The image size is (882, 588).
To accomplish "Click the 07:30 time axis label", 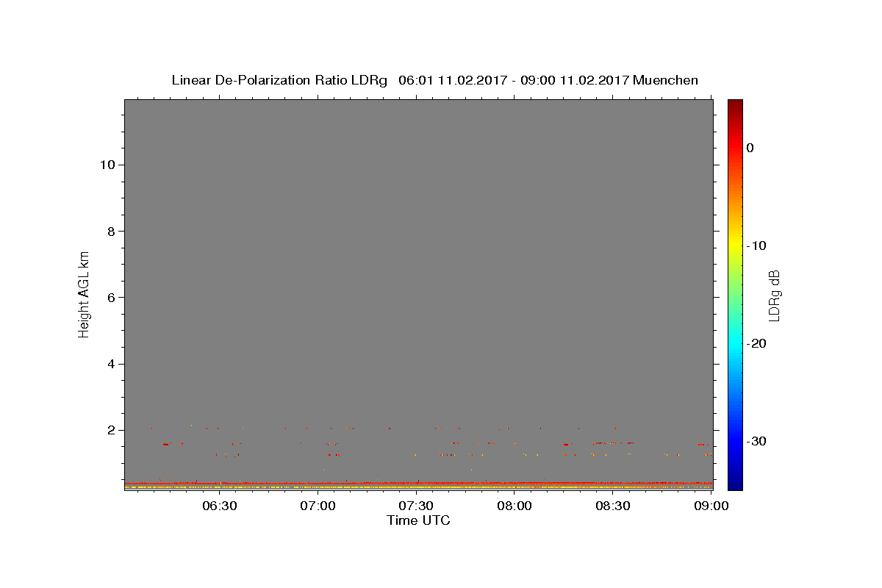I will coord(416,506).
